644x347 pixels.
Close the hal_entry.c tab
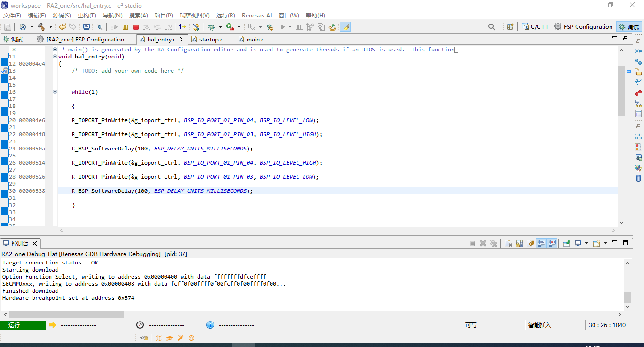pyautogui.click(x=182, y=40)
